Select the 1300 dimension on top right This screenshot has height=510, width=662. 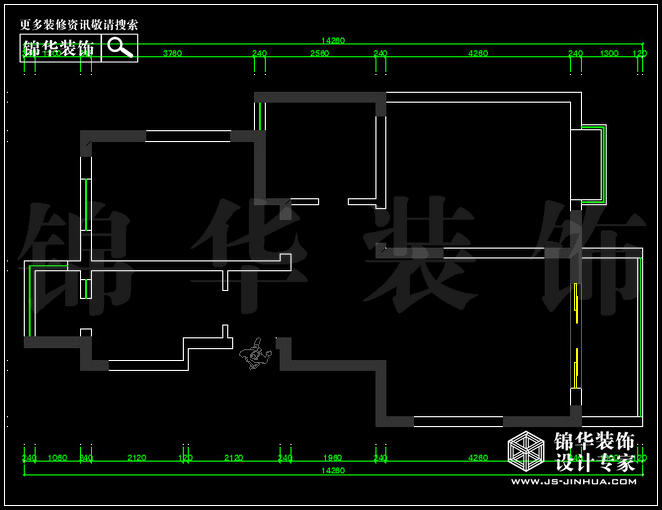coord(607,53)
